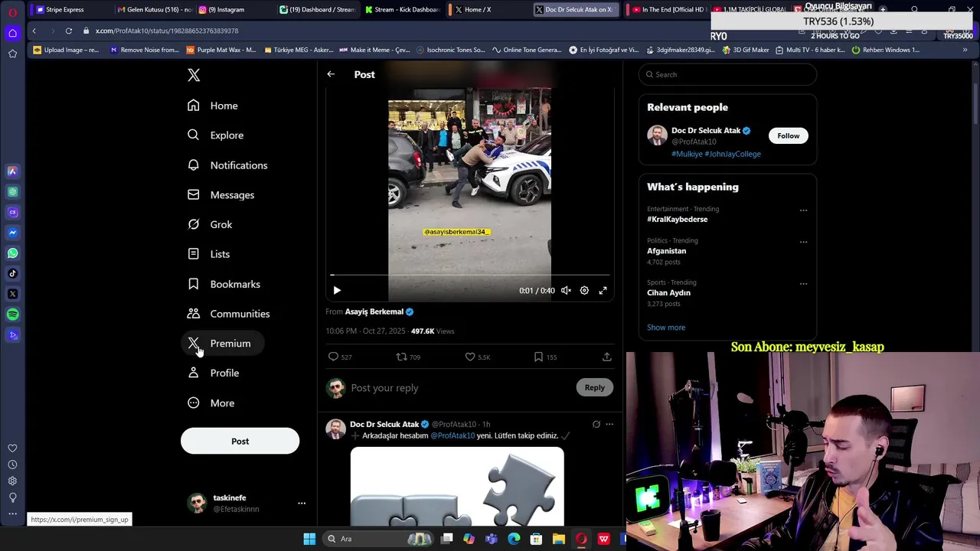Open X logo home link in sidebar
The height and width of the screenshot is (551, 980).
point(194,75)
